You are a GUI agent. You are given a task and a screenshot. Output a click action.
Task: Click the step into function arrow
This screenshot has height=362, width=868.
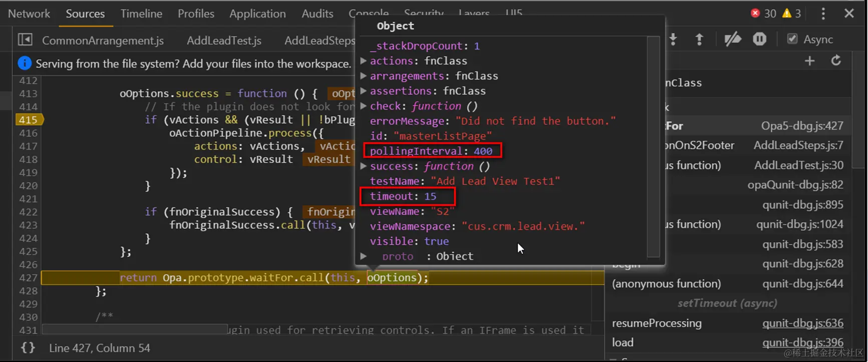pyautogui.click(x=673, y=40)
